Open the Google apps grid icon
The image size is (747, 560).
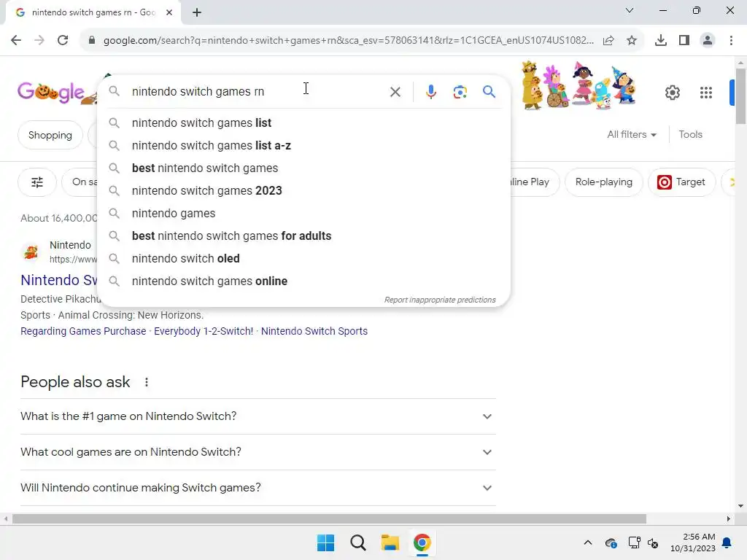pyautogui.click(x=706, y=93)
